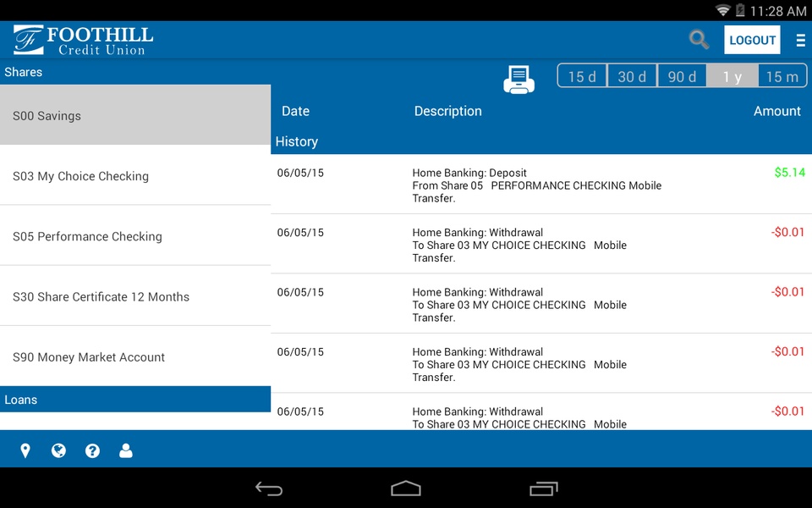812x508 pixels.
Task: Tap the Loans section header
Action: click(135, 399)
